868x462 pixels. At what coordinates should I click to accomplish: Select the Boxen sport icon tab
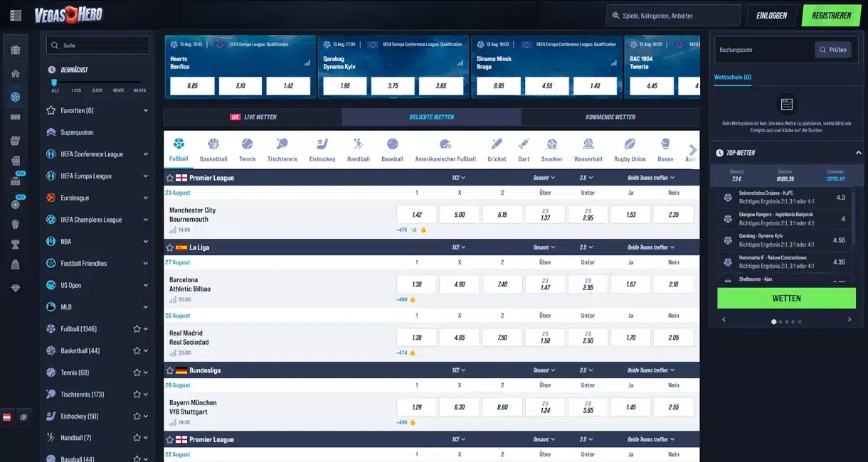coord(665,151)
